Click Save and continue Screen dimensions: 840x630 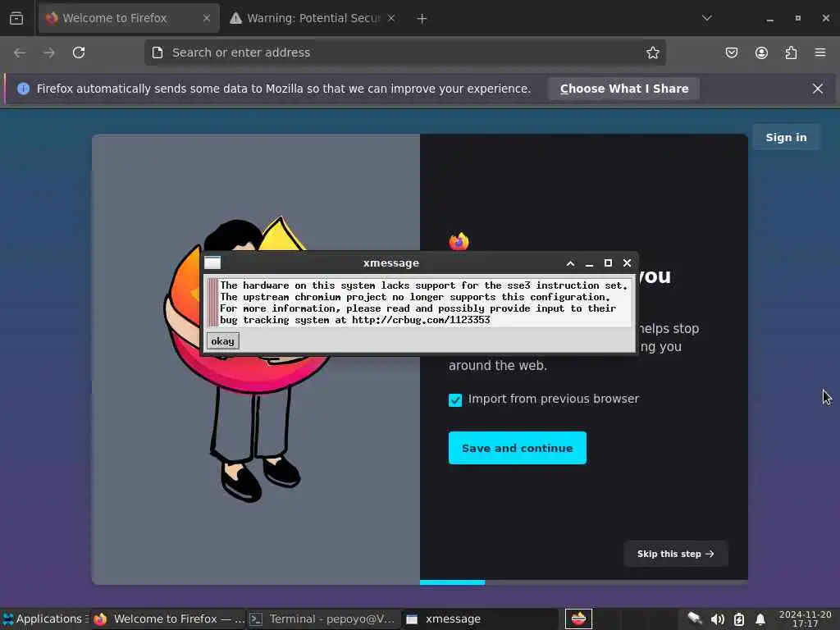point(517,448)
